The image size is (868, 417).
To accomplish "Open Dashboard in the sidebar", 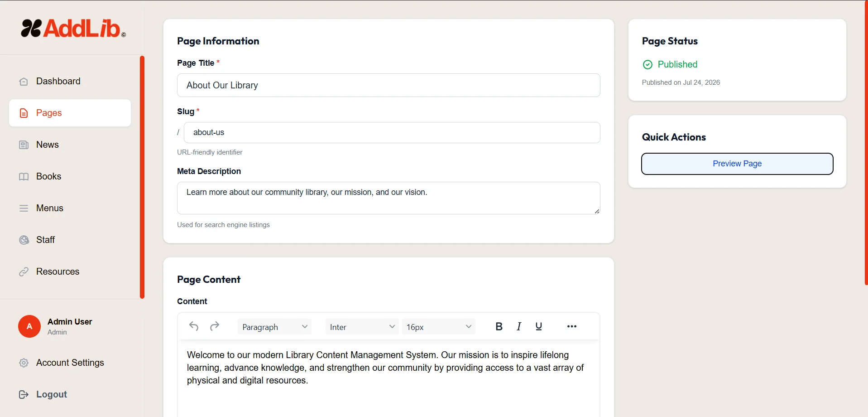I will (x=70, y=81).
